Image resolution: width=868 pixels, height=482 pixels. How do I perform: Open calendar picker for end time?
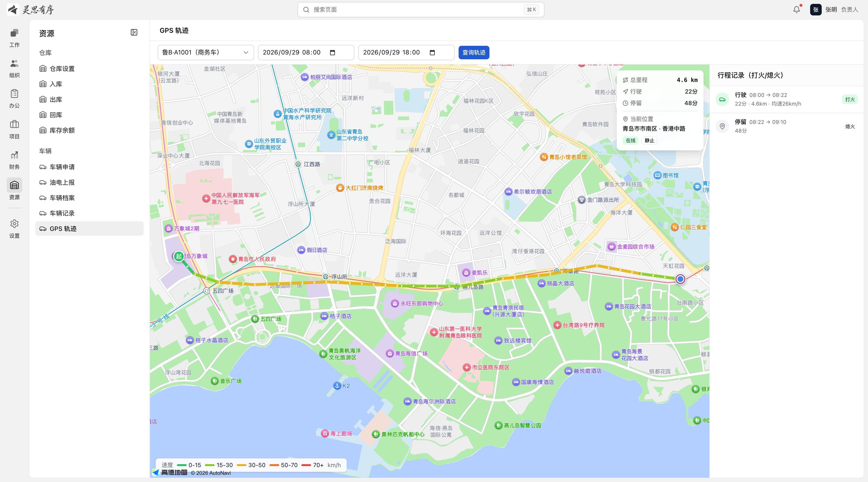tap(432, 53)
